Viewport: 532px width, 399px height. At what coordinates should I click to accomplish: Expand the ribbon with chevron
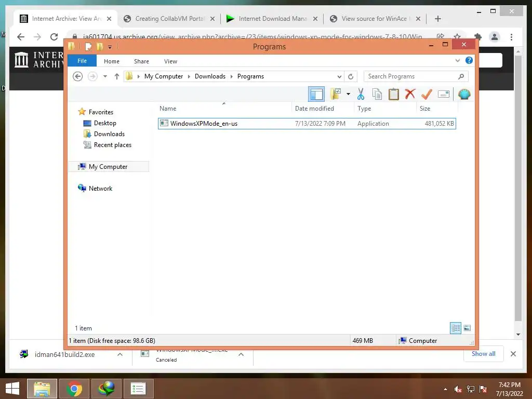tap(457, 60)
